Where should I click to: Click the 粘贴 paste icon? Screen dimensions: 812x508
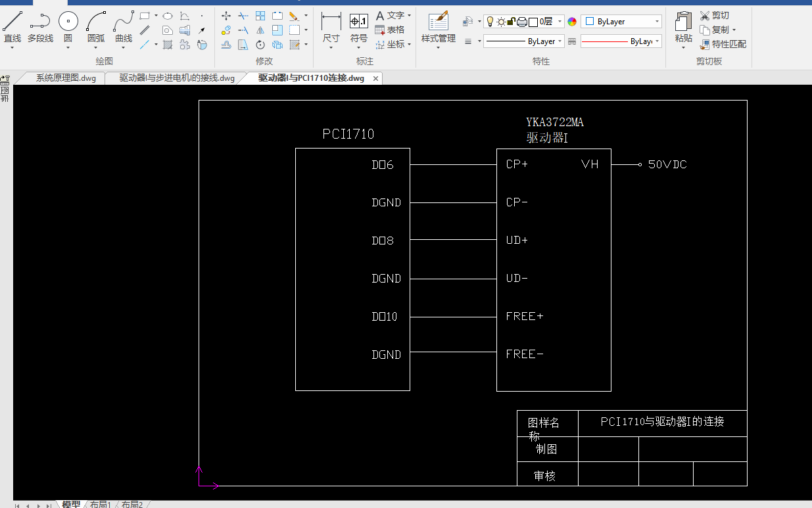(684, 28)
